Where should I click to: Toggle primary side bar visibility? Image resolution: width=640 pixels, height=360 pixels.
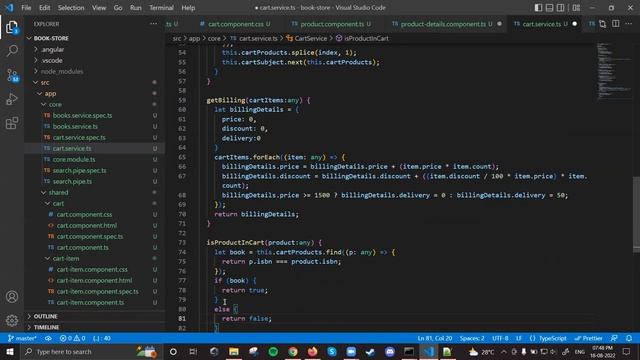tap(538, 8)
